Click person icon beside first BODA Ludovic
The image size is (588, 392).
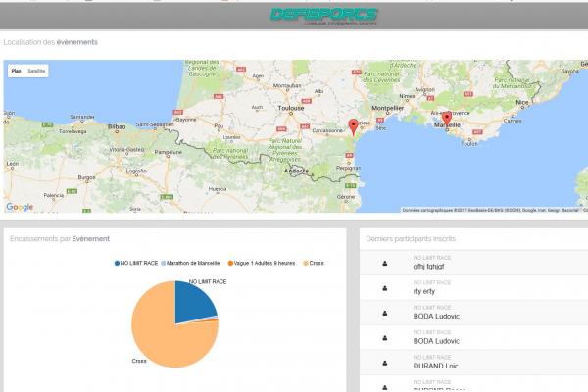pos(385,313)
